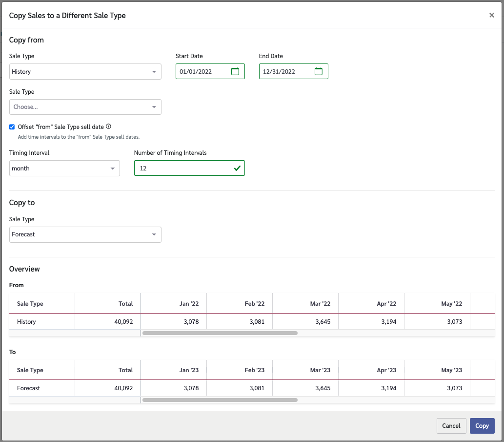
Task: Open the End Date calendar picker icon
Action: click(319, 71)
